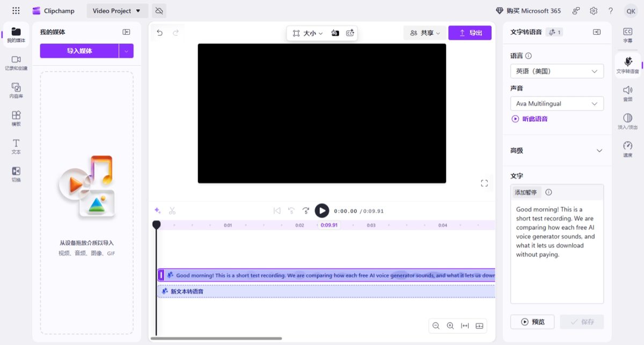Open the QK account avatar

point(631,11)
